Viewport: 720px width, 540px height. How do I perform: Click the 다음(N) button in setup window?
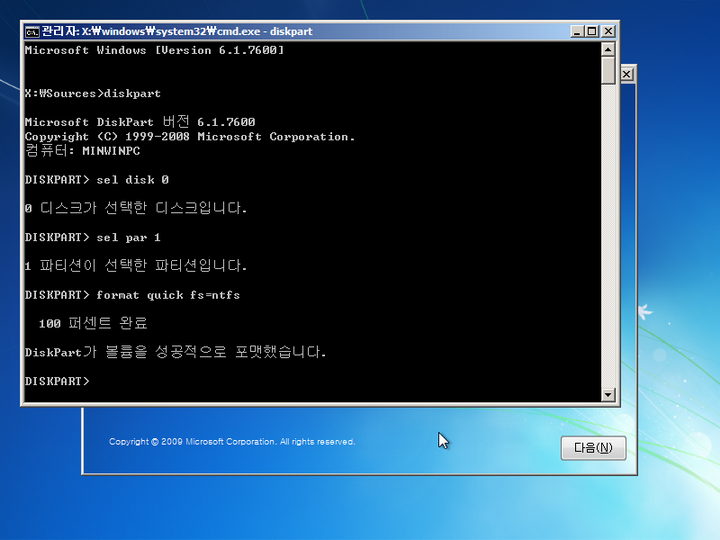coord(593,448)
